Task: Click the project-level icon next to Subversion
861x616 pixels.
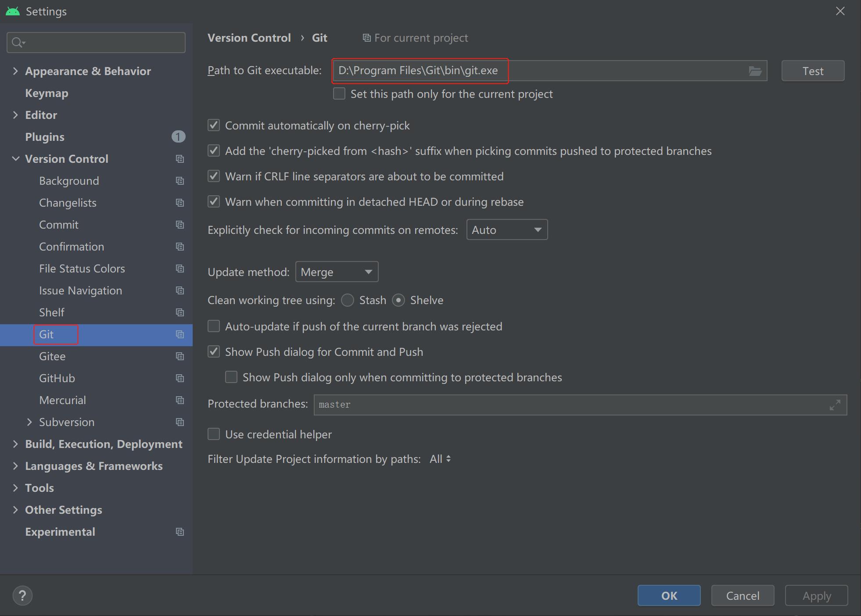Action: coord(180,422)
